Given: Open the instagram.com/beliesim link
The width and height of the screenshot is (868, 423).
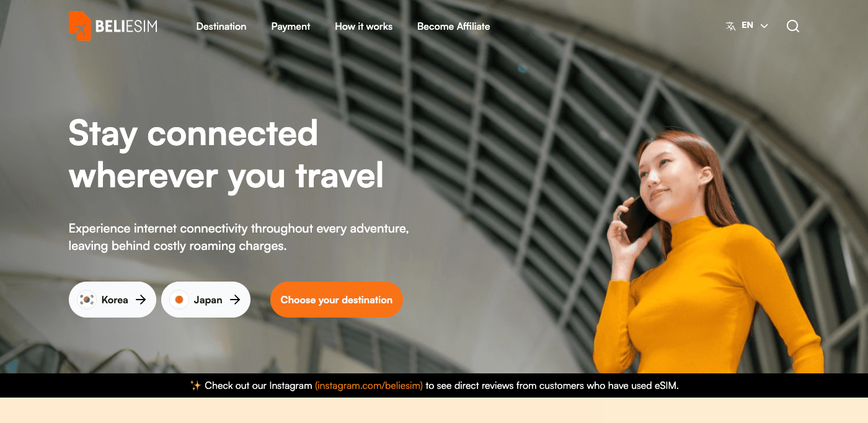Looking at the screenshot, I should pos(369,386).
